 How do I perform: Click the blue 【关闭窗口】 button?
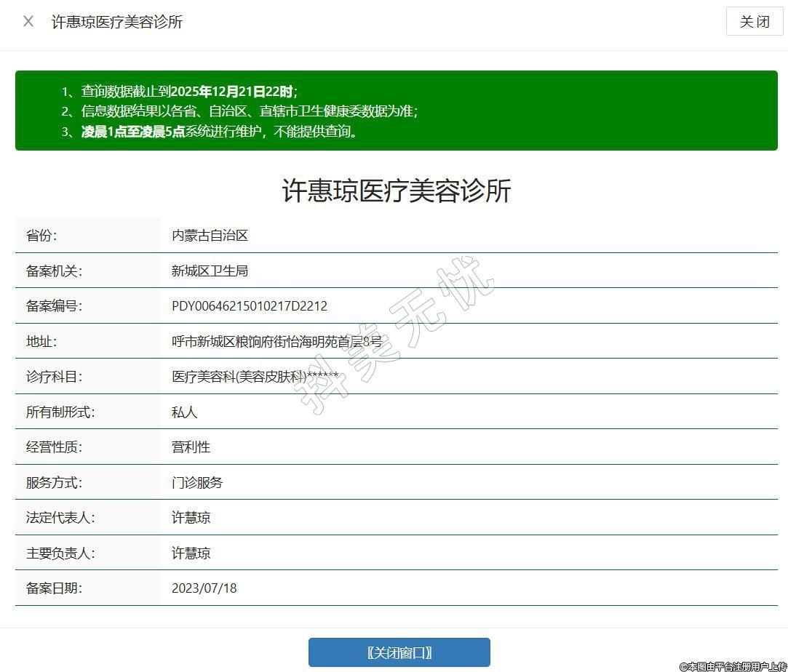399,652
